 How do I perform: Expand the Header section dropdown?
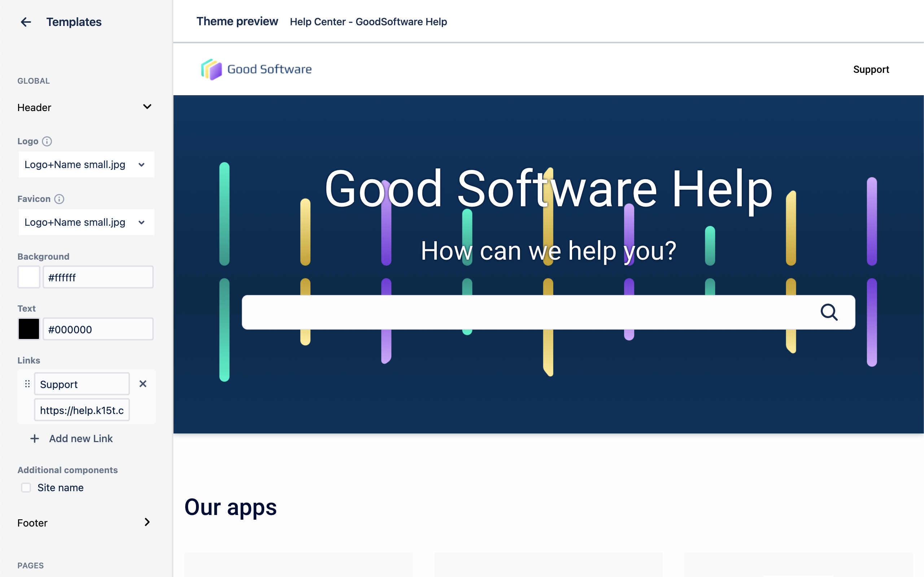coord(147,106)
